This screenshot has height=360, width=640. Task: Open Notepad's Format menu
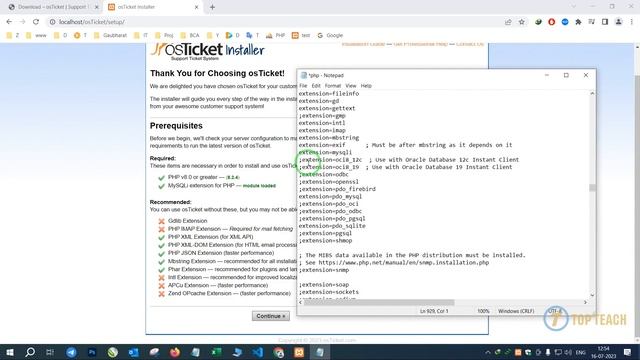coord(333,86)
